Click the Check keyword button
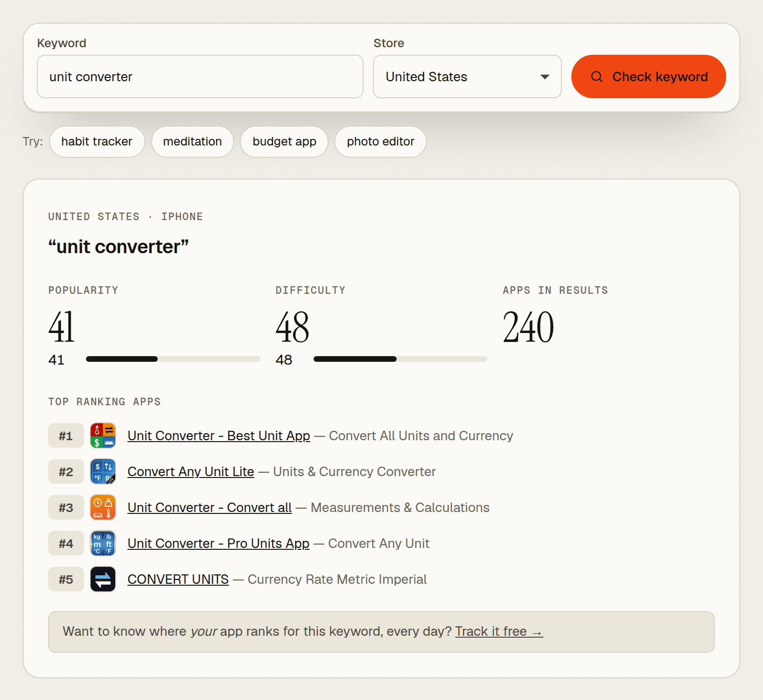Screen dimensions: 763x700 (649, 77)
